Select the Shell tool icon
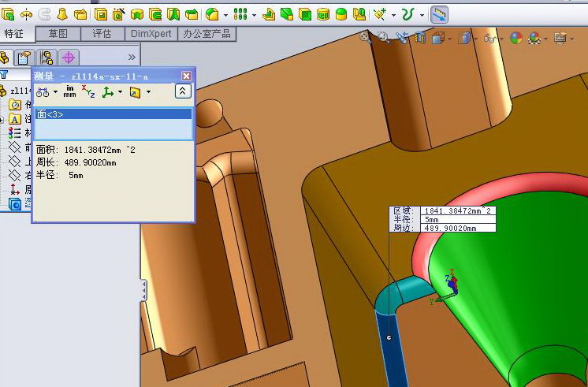The image size is (588, 387). (x=305, y=15)
